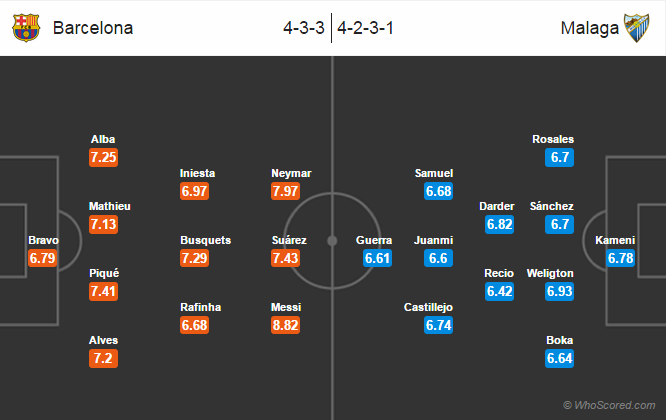Click Recio's 6.42 rating badge
Viewport: 666px width, 420px height.
pos(500,291)
